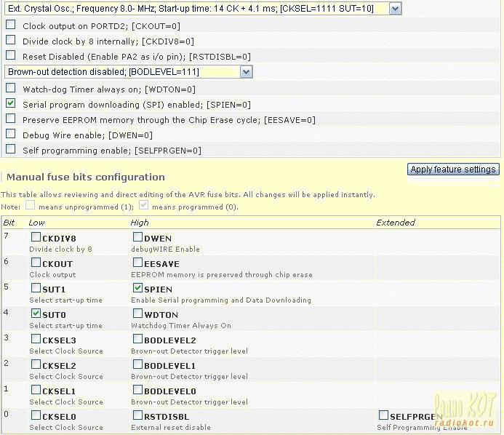This screenshot has height=435, width=504.
Task: Toggle CKDIV8 bit in the Low fuse column
Action: coord(36,237)
